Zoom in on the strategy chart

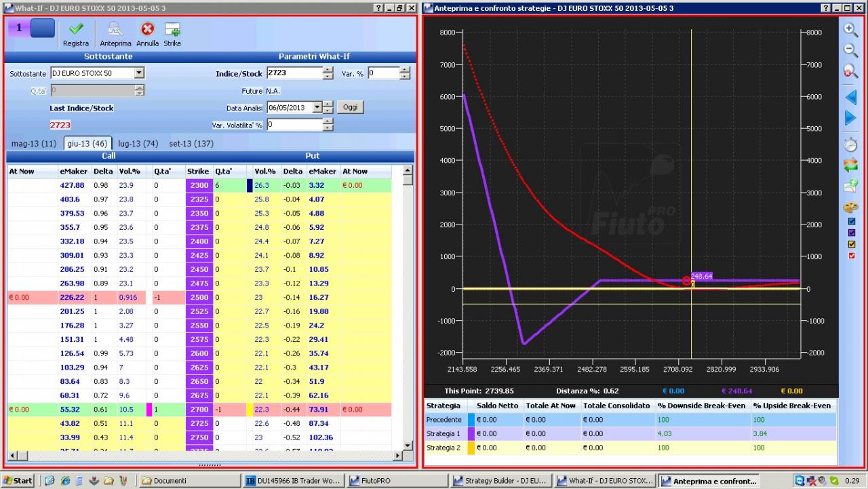pyautogui.click(x=850, y=29)
